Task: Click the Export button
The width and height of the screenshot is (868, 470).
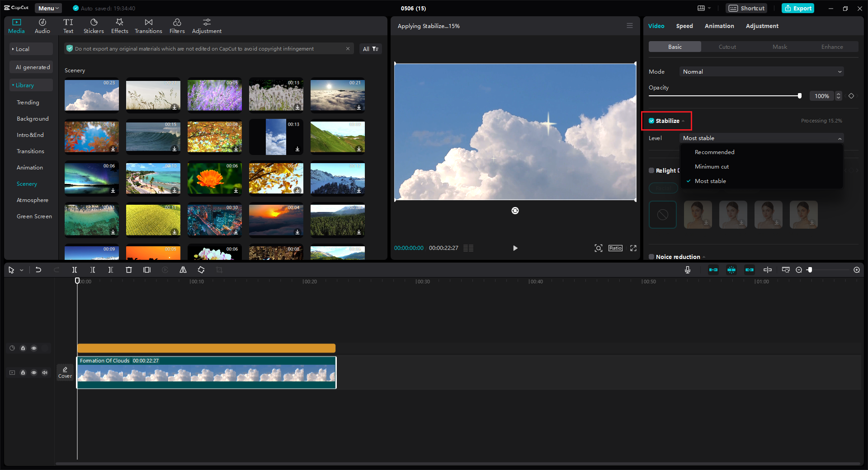Action: pyautogui.click(x=797, y=8)
